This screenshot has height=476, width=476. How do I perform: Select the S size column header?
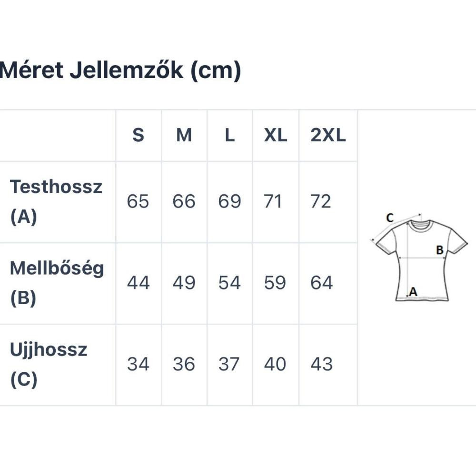(x=139, y=135)
